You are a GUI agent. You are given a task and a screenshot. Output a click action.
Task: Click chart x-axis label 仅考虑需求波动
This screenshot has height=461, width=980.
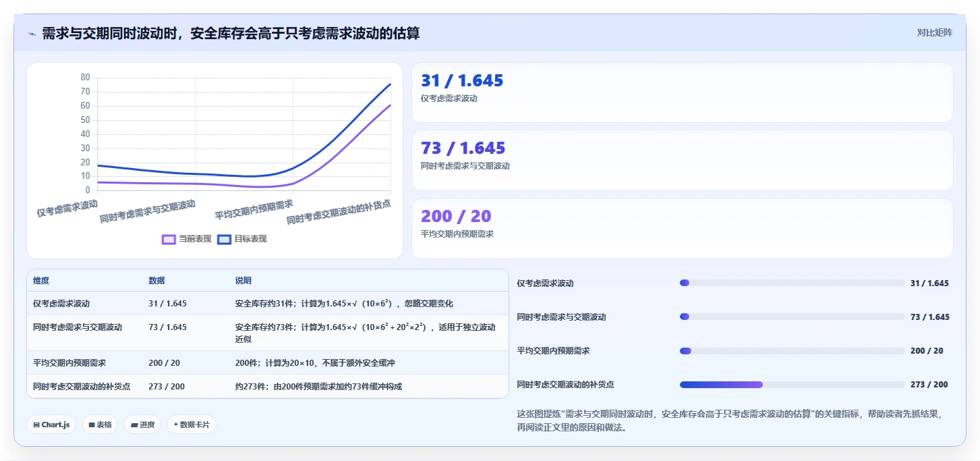67,208
